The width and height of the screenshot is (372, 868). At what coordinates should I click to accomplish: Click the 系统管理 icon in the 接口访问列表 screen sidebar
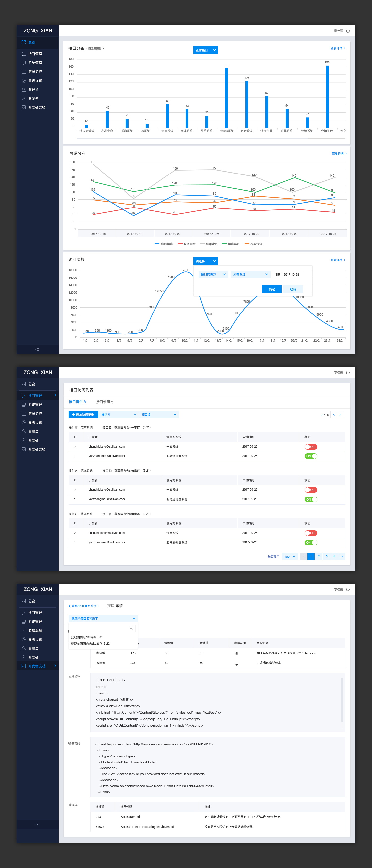click(x=24, y=404)
